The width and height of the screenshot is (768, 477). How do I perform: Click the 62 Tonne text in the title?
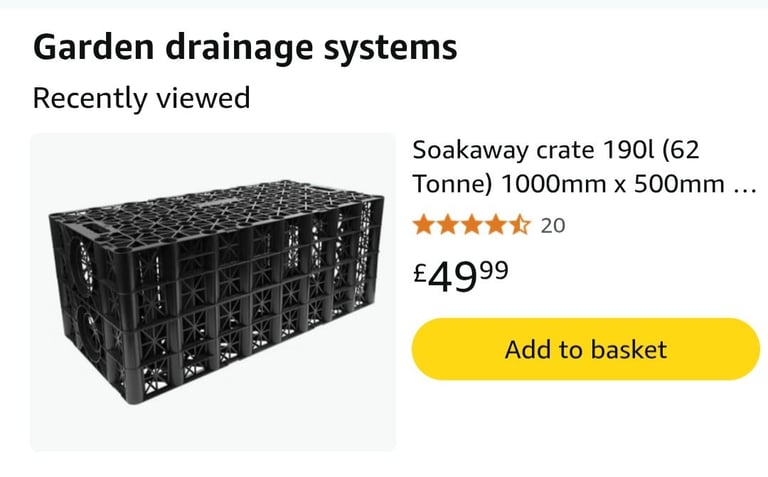coord(555,167)
